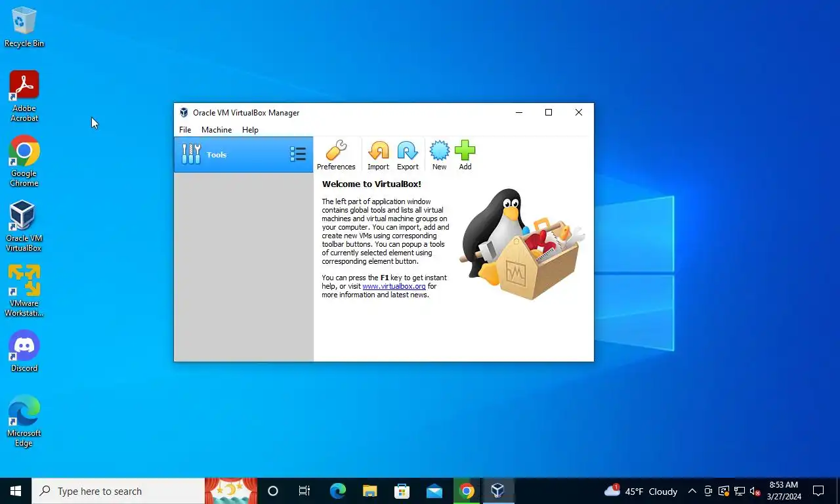The image size is (840, 504).
Task: Click the muted volume tray icon
Action: pyautogui.click(x=755, y=491)
